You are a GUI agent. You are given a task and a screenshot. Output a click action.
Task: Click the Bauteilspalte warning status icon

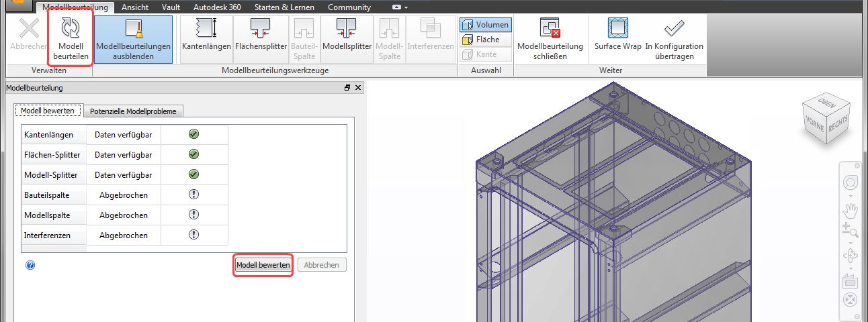(193, 195)
